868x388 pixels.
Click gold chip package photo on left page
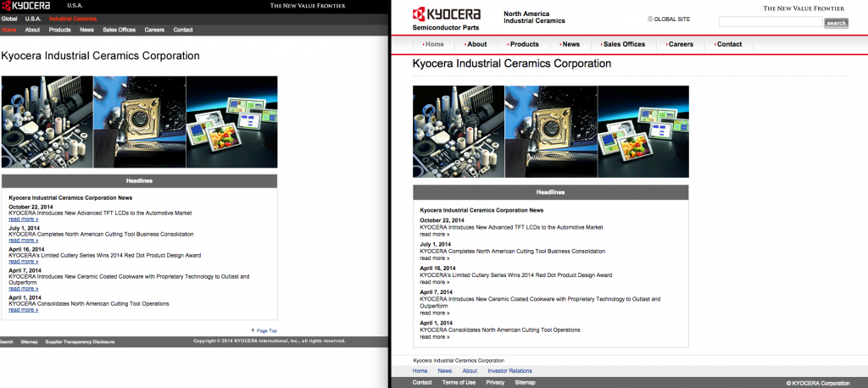pyautogui.click(x=140, y=122)
